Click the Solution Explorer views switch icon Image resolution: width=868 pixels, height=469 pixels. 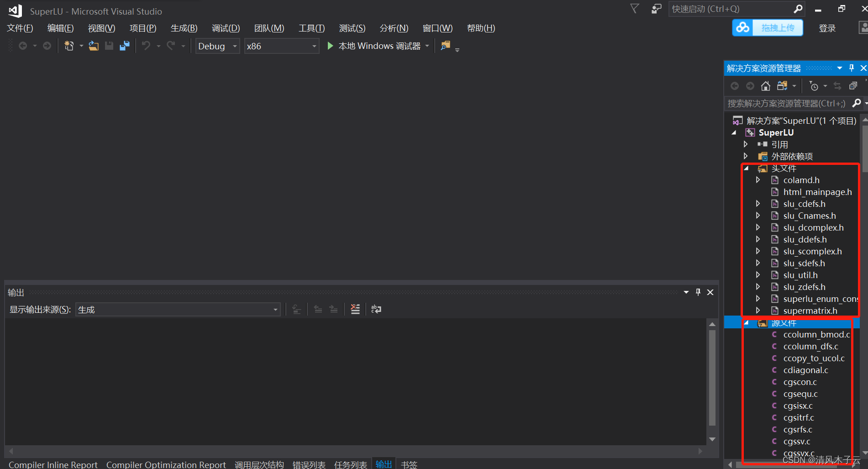[x=783, y=86]
